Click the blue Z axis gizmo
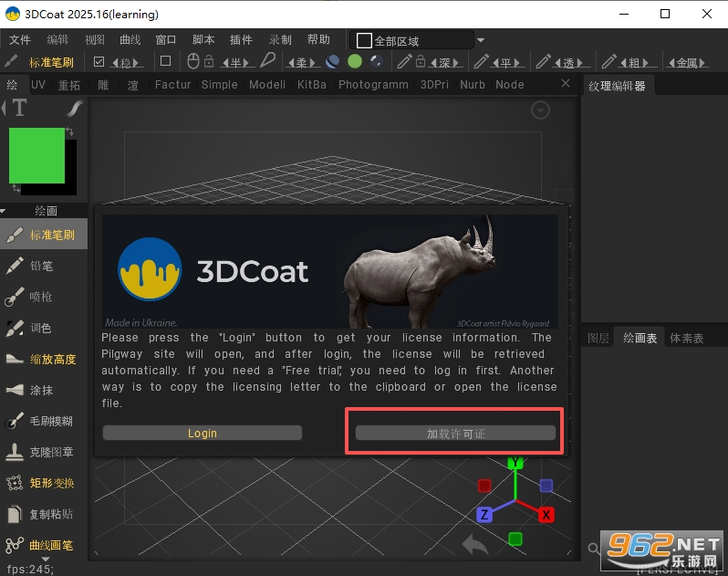This screenshot has height=576, width=728. tap(484, 515)
